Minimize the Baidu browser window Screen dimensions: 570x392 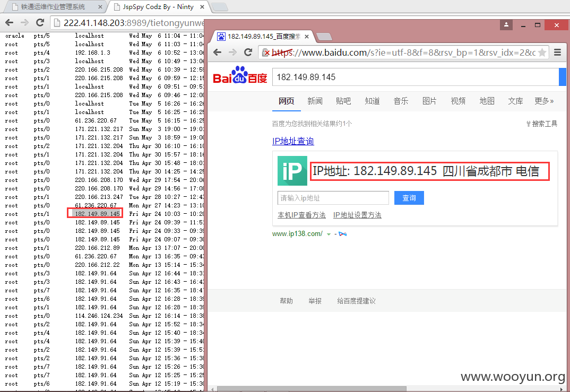[x=523, y=25]
